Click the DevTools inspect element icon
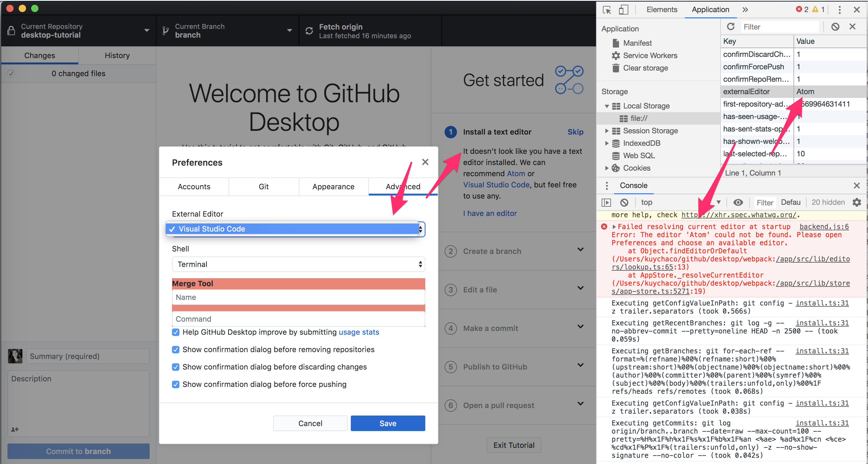The width and height of the screenshot is (868, 464). click(607, 10)
